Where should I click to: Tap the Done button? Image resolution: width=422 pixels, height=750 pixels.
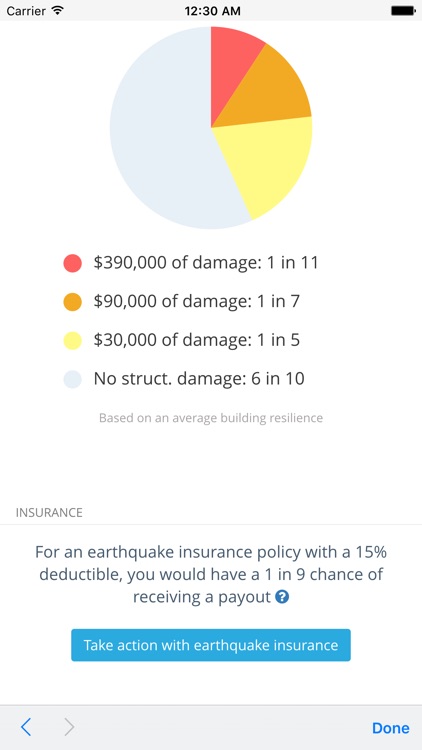point(390,728)
